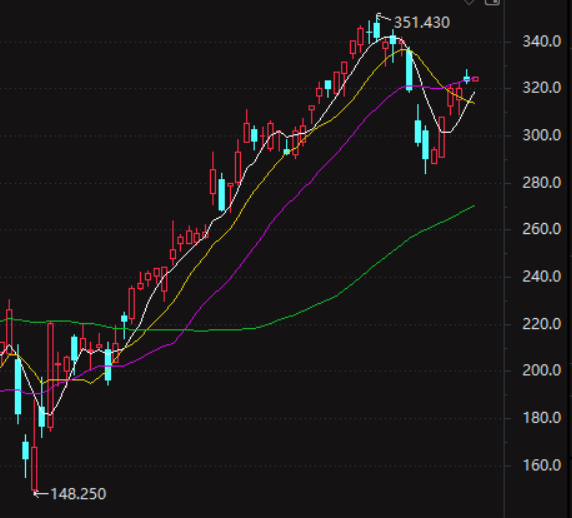The height and width of the screenshot is (518, 572).
Task: Select the 351.430 high price marker
Action: [x=422, y=23]
